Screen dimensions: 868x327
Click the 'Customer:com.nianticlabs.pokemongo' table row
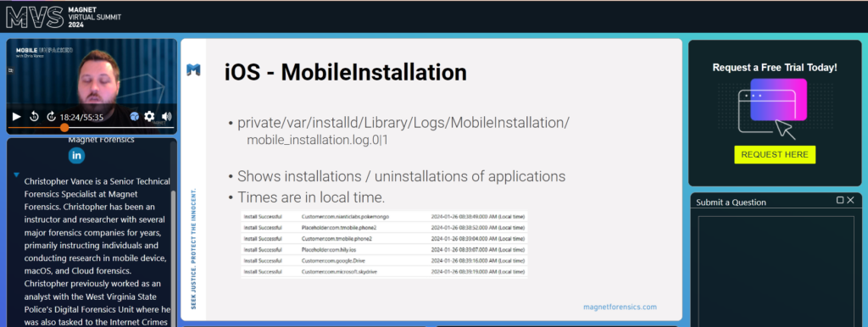[384, 216]
